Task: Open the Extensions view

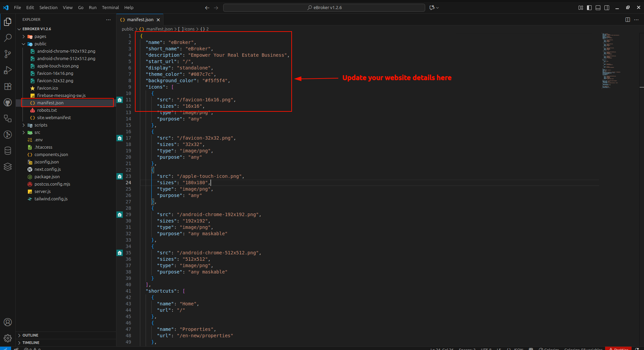Action: pos(8,86)
